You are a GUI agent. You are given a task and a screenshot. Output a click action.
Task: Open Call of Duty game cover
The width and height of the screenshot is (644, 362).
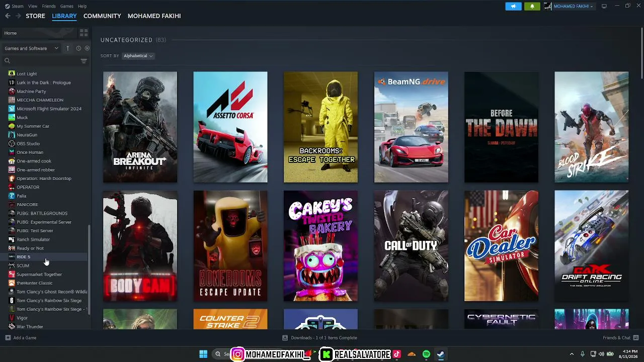(x=411, y=246)
